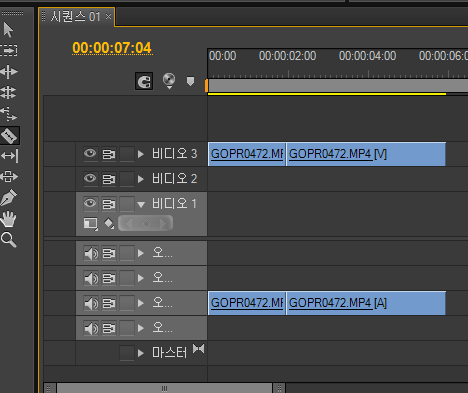Expand the 마스터 track
The width and height of the screenshot is (468, 393).
[x=141, y=353]
